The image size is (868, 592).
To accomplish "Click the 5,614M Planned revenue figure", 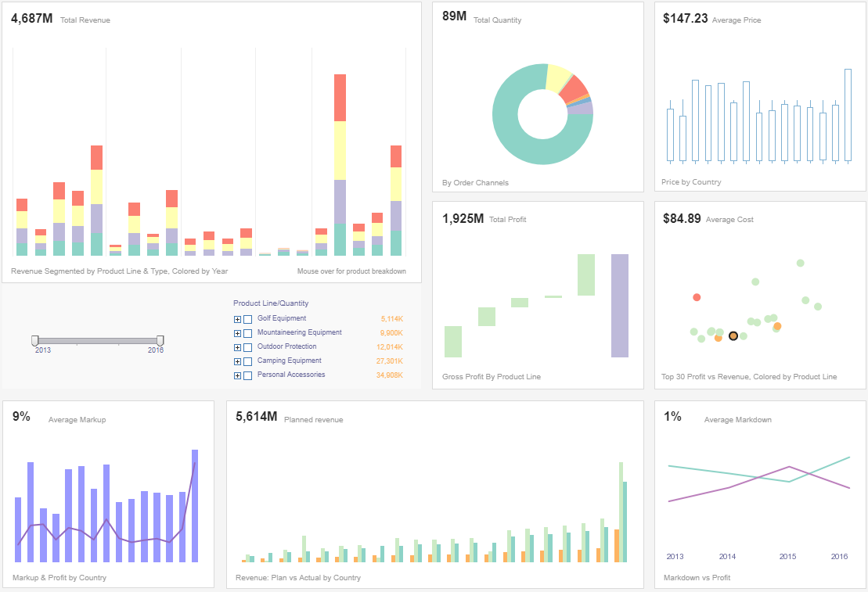I will 256,417.
